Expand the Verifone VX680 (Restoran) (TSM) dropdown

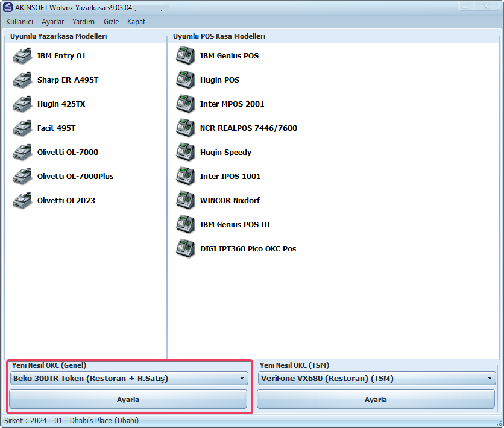point(490,379)
